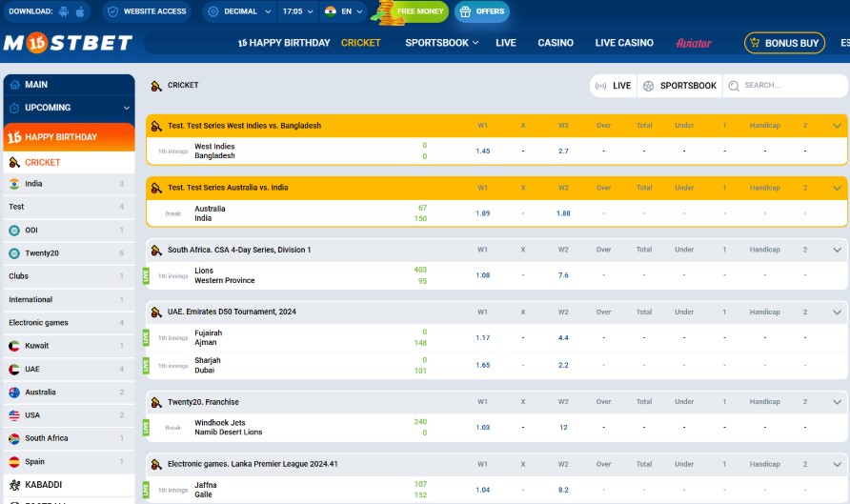
Task: Select Lions W1 odds 1.08
Action: (x=482, y=275)
